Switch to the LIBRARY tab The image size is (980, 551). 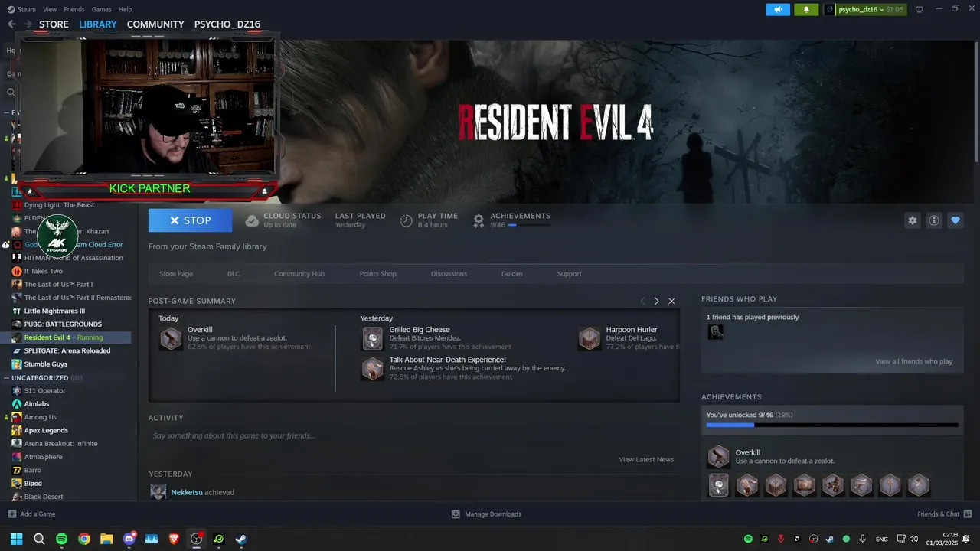(x=98, y=24)
